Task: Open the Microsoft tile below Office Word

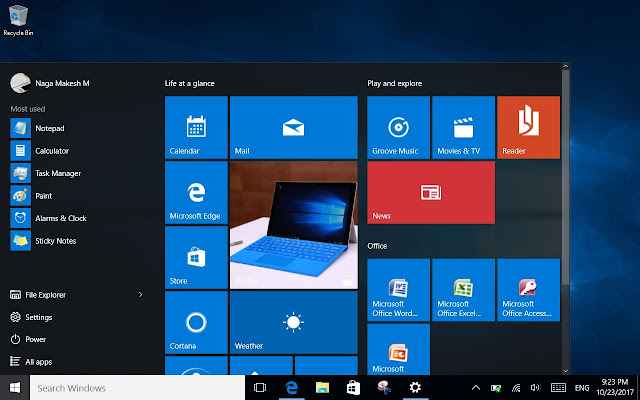Action: [398, 349]
